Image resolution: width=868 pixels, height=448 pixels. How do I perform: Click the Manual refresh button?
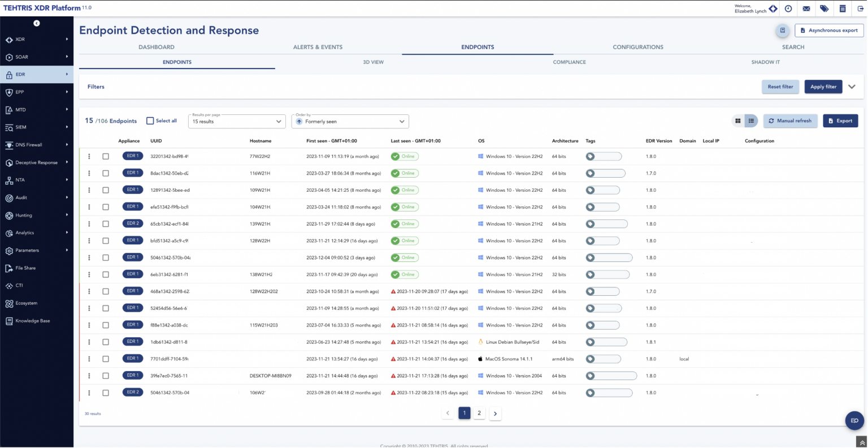tap(790, 120)
